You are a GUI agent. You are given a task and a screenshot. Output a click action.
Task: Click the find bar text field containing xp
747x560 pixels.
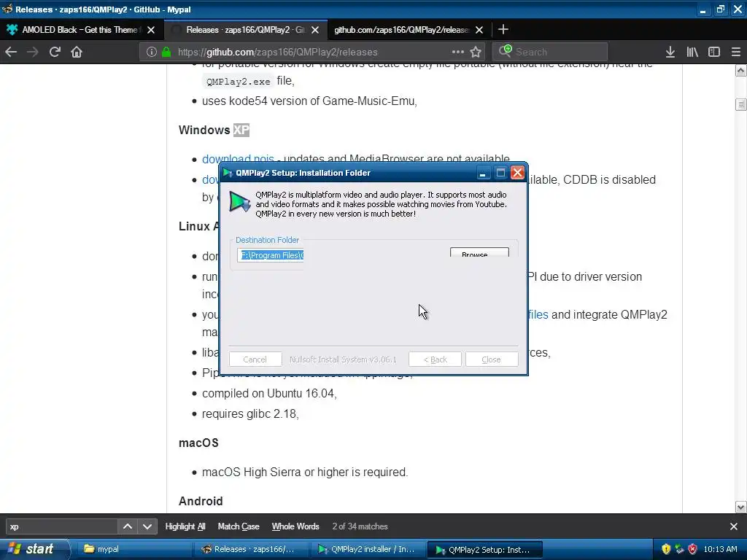(62, 526)
